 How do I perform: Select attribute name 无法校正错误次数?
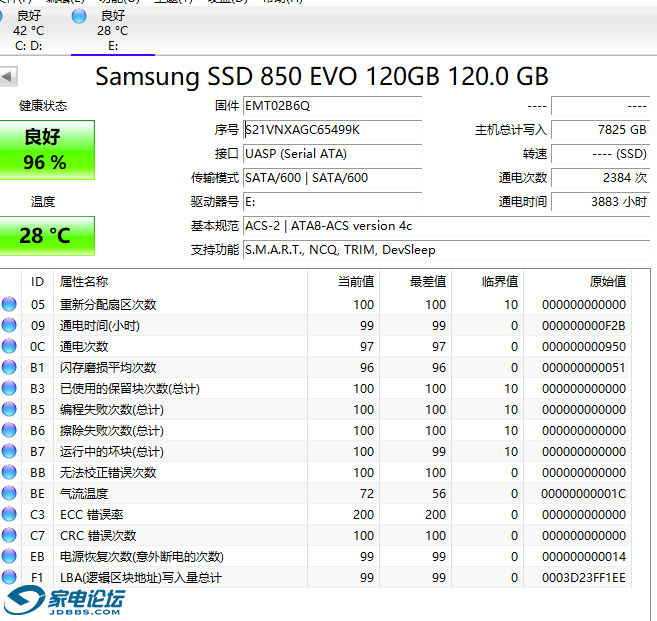pos(108,473)
